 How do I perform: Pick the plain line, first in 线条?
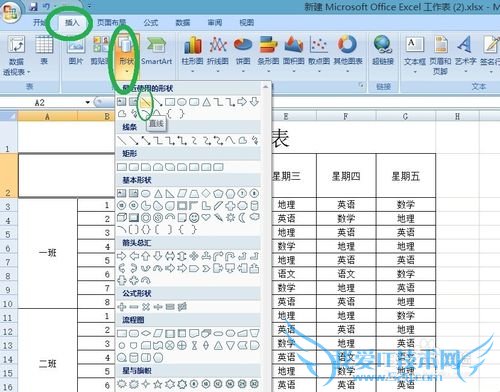click(x=122, y=140)
